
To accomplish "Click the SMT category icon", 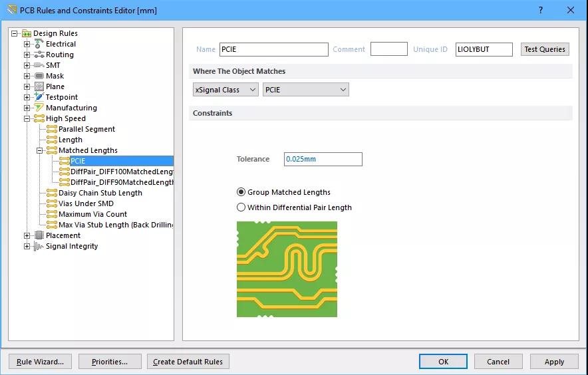I will 39,65.
